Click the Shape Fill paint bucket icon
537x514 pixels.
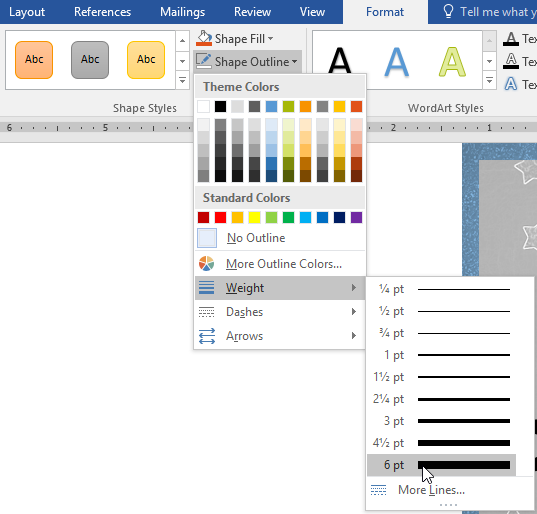[204, 39]
